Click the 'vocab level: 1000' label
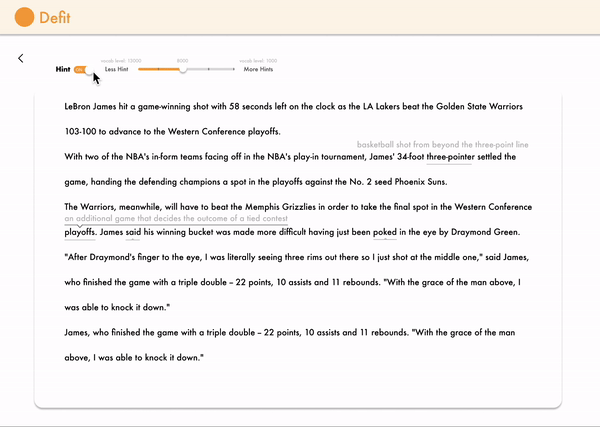The width and height of the screenshot is (600, 427). [x=258, y=61]
